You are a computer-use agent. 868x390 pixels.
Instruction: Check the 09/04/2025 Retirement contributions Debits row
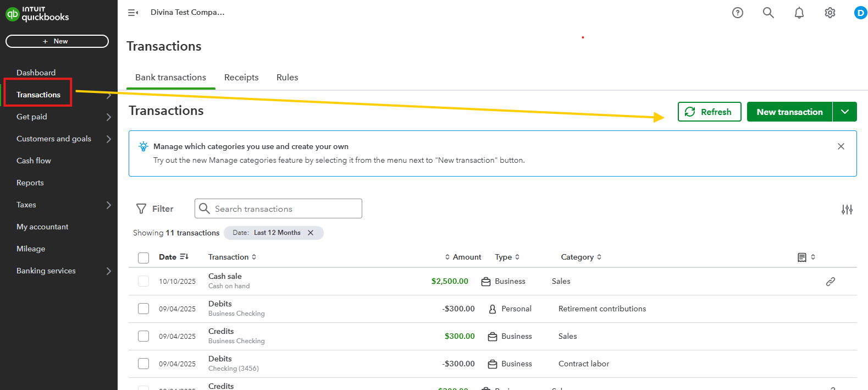pyautogui.click(x=143, y=309)
